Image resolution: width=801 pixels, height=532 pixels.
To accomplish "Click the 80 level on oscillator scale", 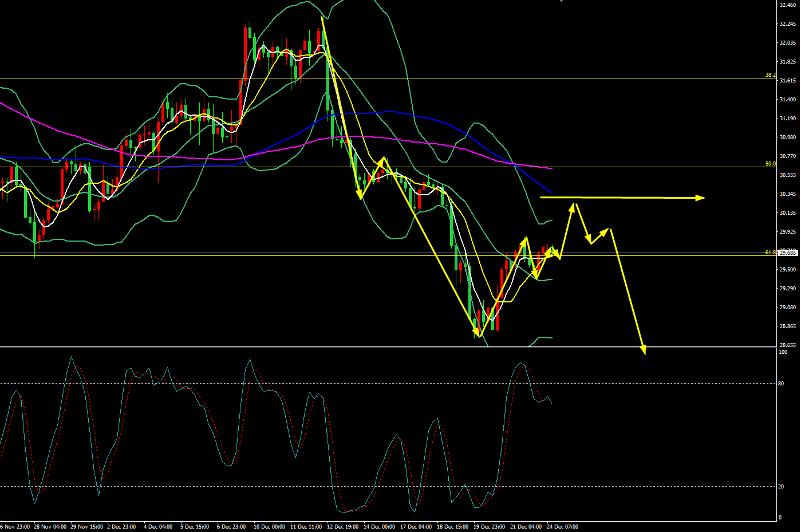I will [781, 384].
